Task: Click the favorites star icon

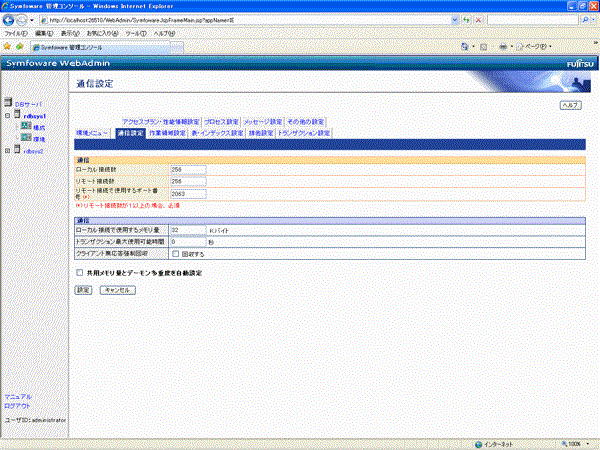Action: pos(7,46)
